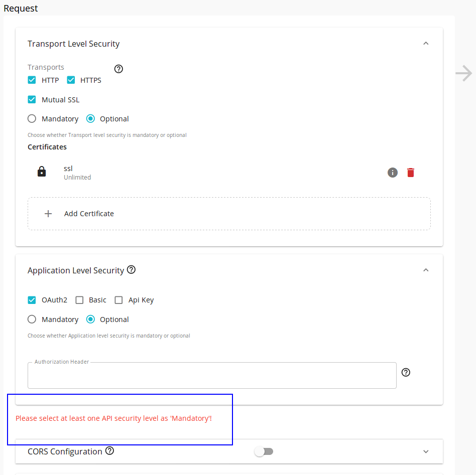Open Application Level Security help icon
The height and width of the screenshot is (475, 476).
tap(131, 269)
